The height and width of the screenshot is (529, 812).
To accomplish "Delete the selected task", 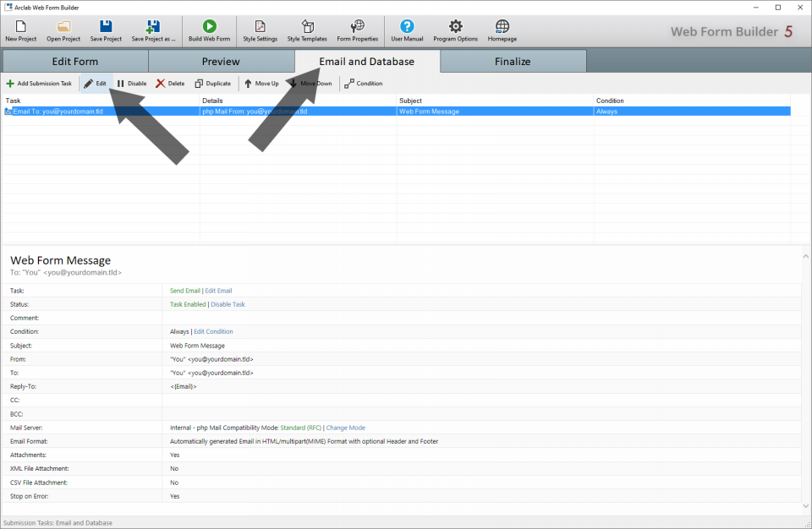I will [170, 84].
